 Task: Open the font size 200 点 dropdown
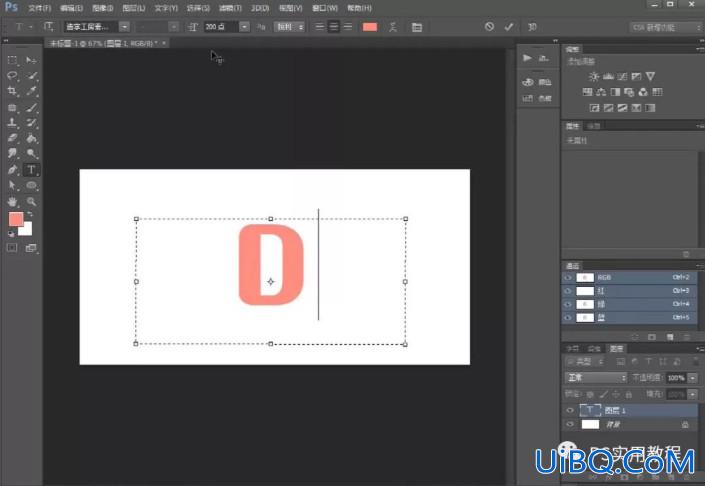point(244,27)
